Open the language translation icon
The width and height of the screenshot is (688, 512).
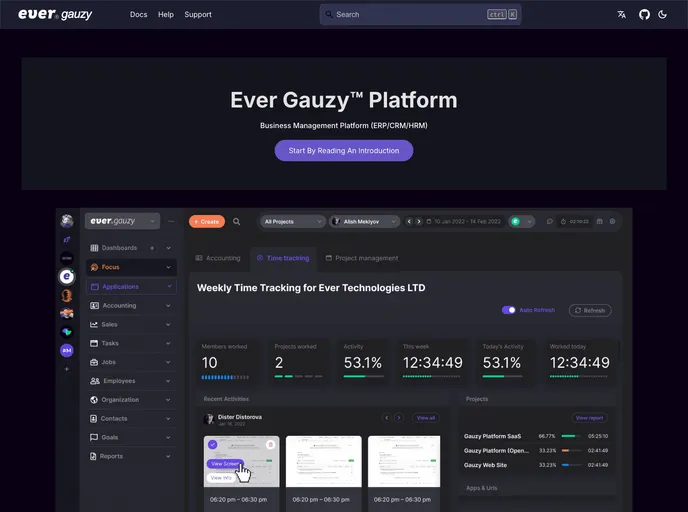(x=621, y=14)
